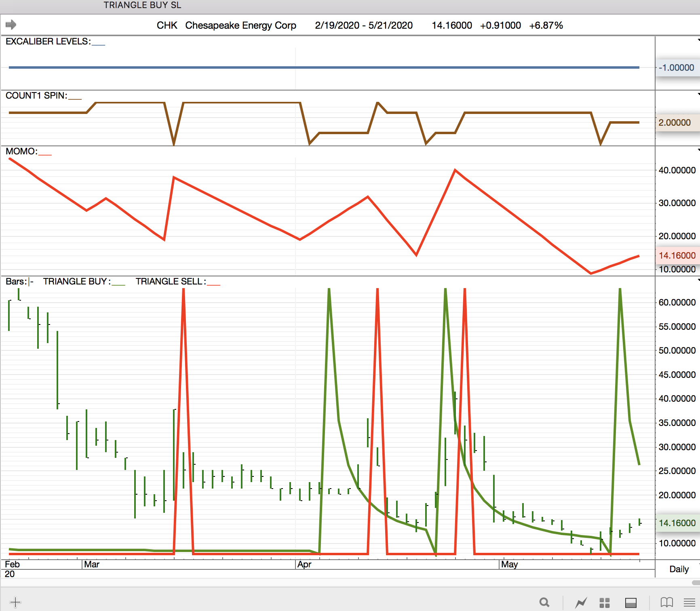Expand EXCALIBER LEVELS pane menu arrow
This screenshot has width=700, height=611.
pos(698,40)
